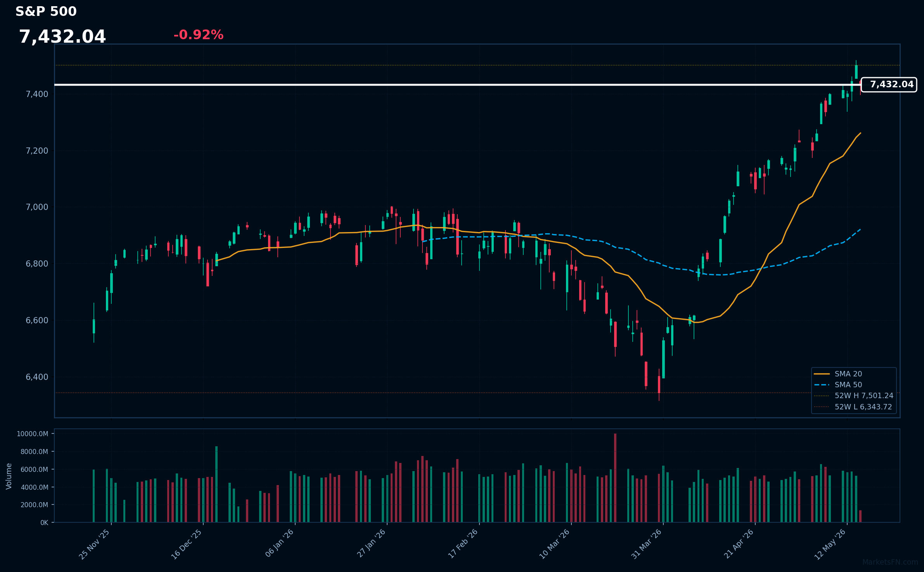Click the 25 Nov '25 date label
924x572 pixels.
tap(94, 544)
